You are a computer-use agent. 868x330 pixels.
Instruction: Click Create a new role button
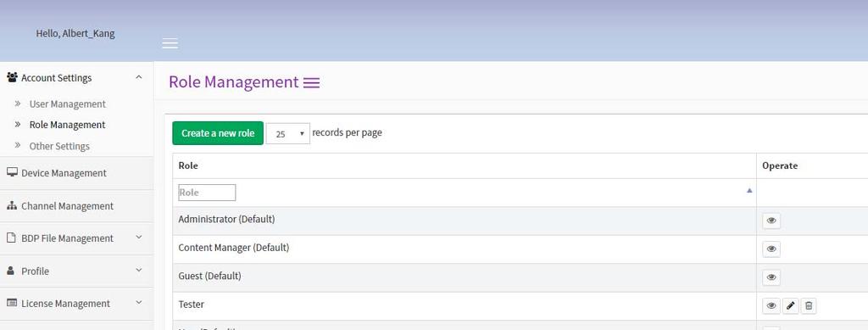[218, 133]
